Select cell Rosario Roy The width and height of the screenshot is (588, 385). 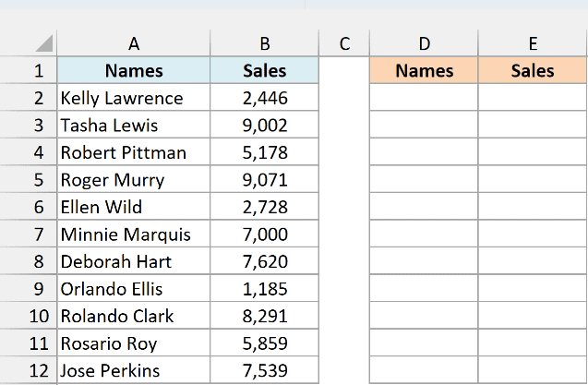134,343
